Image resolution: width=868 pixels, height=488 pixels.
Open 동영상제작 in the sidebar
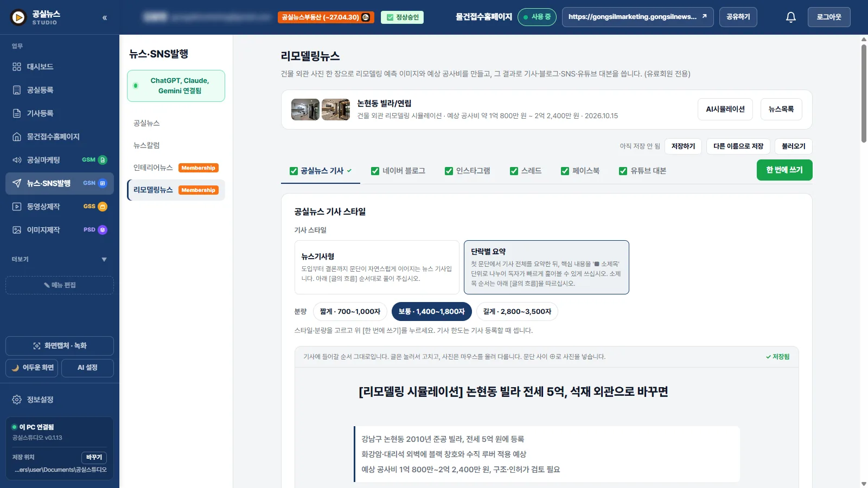click(x=60, y=207)
